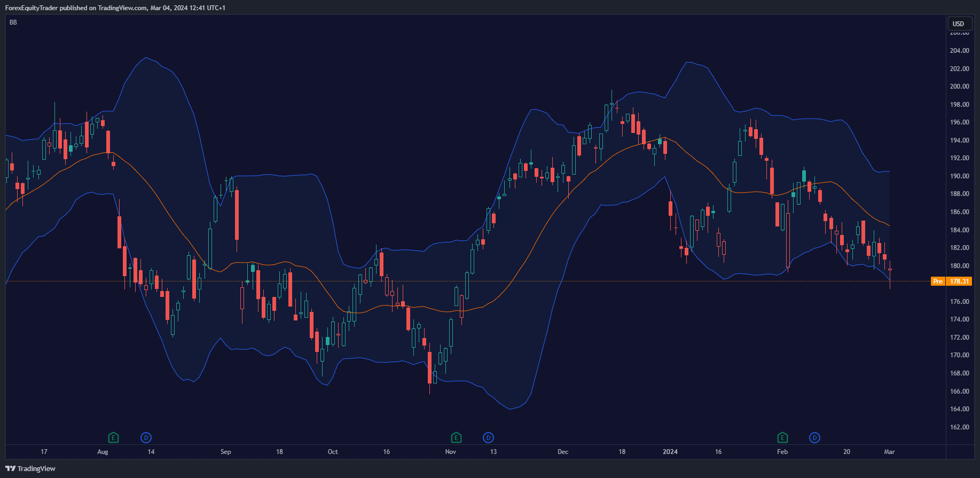Click the November earnings E marker
The image size is (980, 478).
456,438
